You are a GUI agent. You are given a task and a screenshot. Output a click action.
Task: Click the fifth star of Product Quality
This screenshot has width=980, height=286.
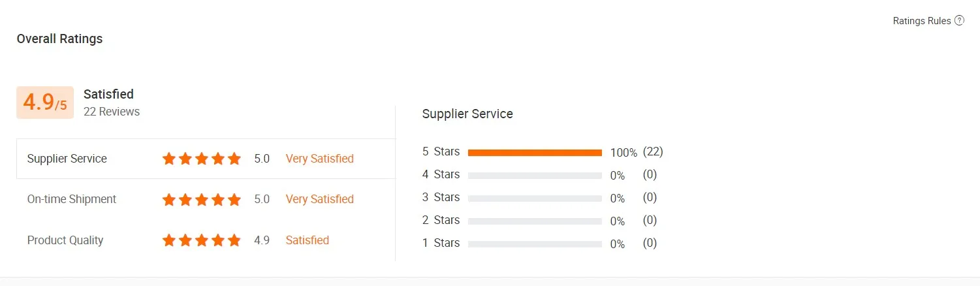234,240
